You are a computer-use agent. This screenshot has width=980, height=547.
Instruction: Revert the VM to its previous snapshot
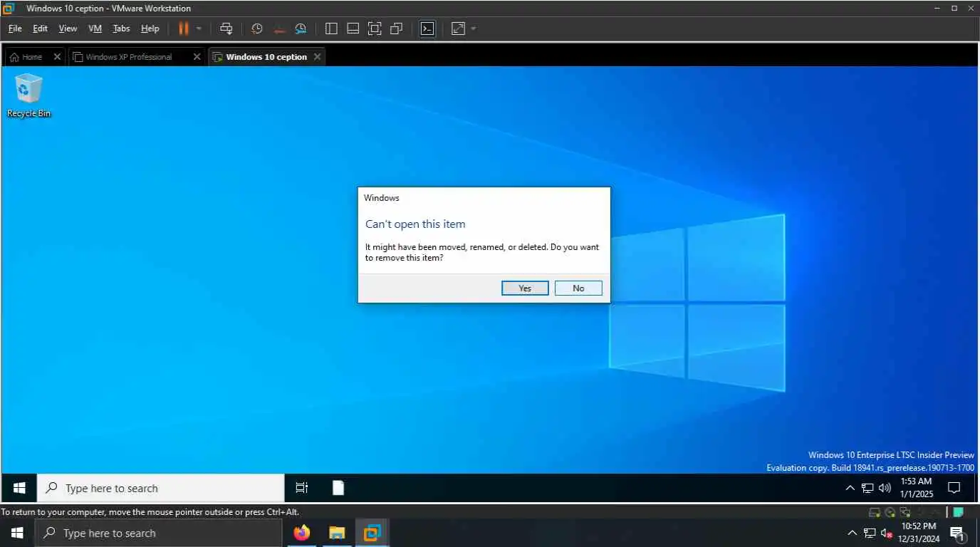click(x=279, y=28)
